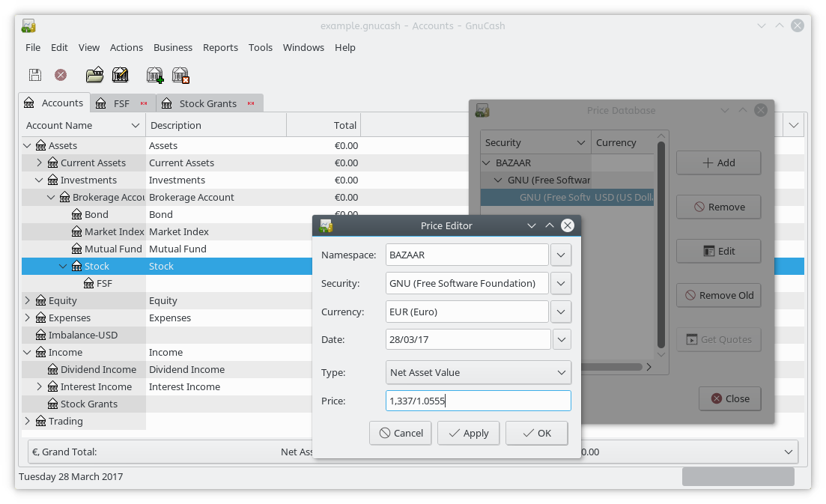
Task: Click Remove in the Price Database window
Action: click(x=718, y=207)
